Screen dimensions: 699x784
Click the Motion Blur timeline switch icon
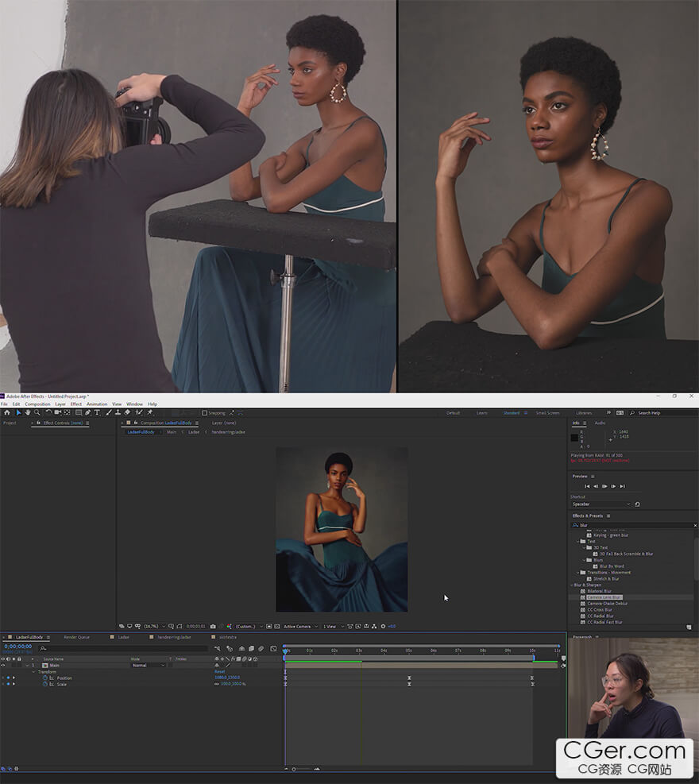[x=261, y=648]
